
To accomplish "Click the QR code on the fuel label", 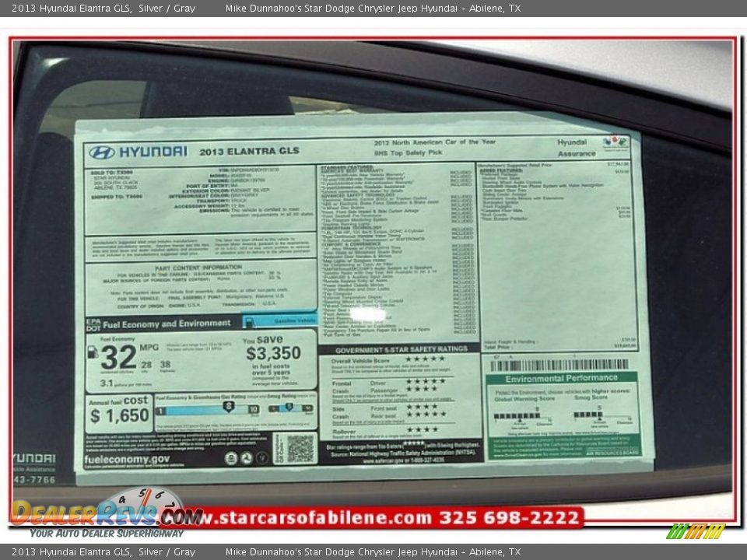I will pyautogui.click(x=300, y=449).
